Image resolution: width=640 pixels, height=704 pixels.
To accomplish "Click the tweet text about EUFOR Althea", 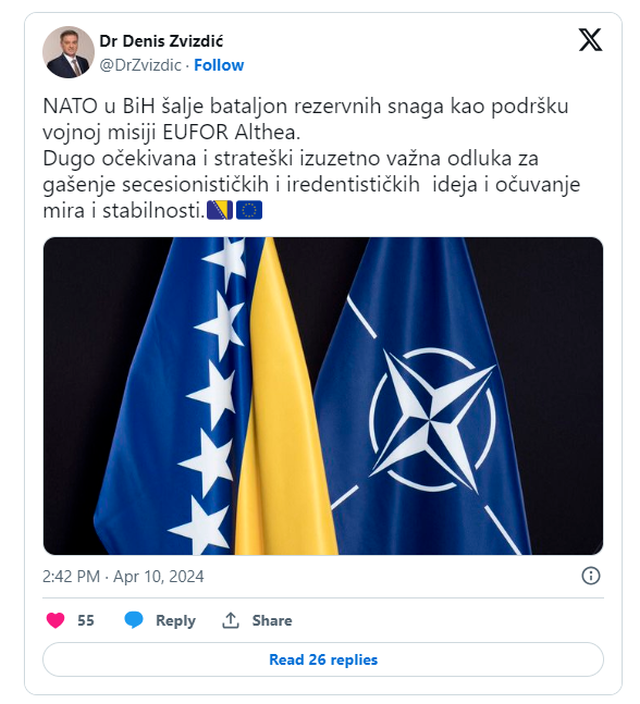I will pos(311,158).
